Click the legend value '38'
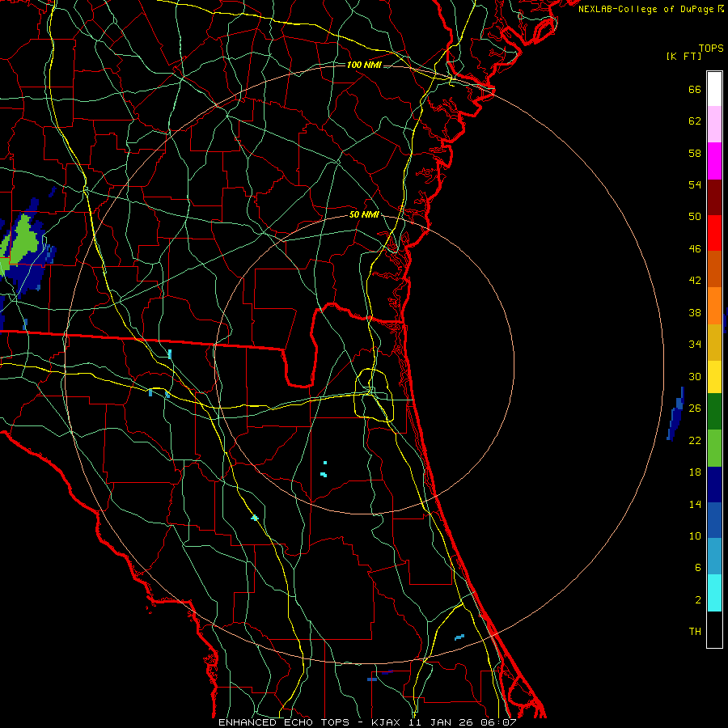 [695, 312]
